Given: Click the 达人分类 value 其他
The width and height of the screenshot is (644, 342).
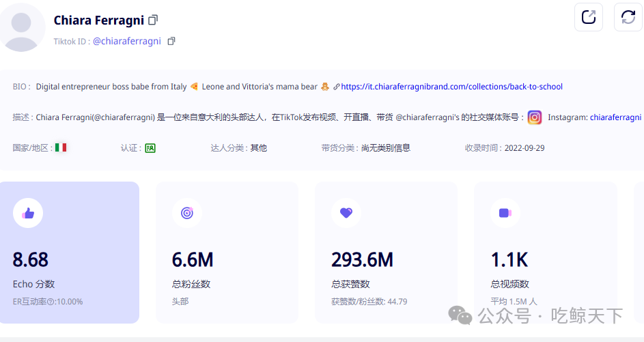Looking at the screenshot, I should pyautogui.click(x=259, y=148).
